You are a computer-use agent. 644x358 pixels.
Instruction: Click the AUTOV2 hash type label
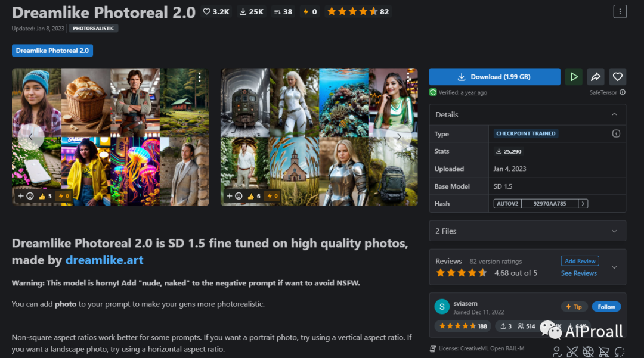coord(507,203)
